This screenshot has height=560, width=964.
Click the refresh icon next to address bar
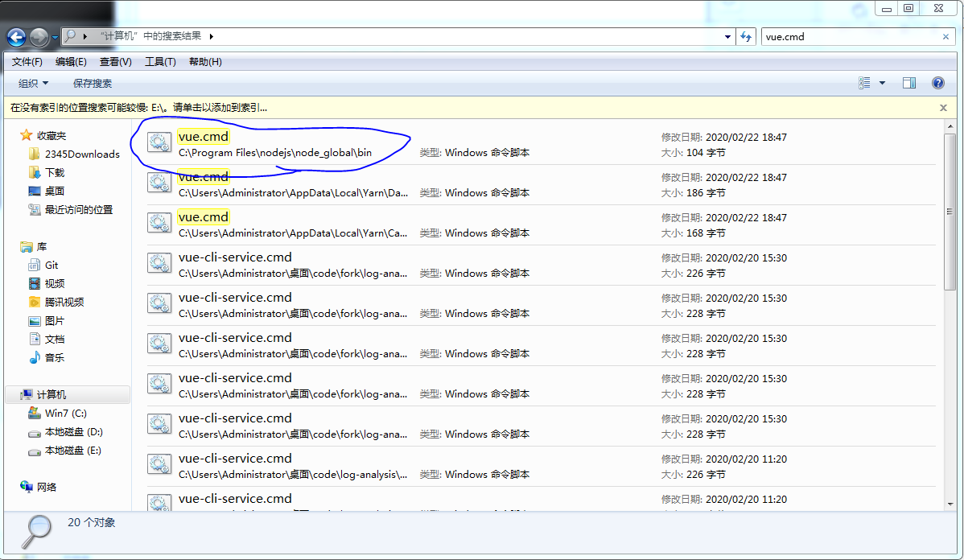coord(746,37)
